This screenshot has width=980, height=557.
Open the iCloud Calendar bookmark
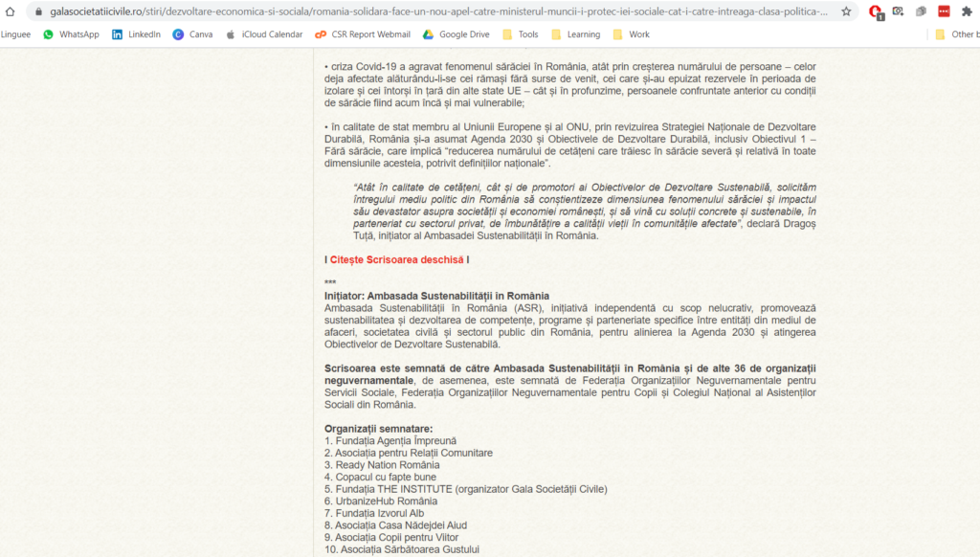pyautogui.click(x=264, y=34)
